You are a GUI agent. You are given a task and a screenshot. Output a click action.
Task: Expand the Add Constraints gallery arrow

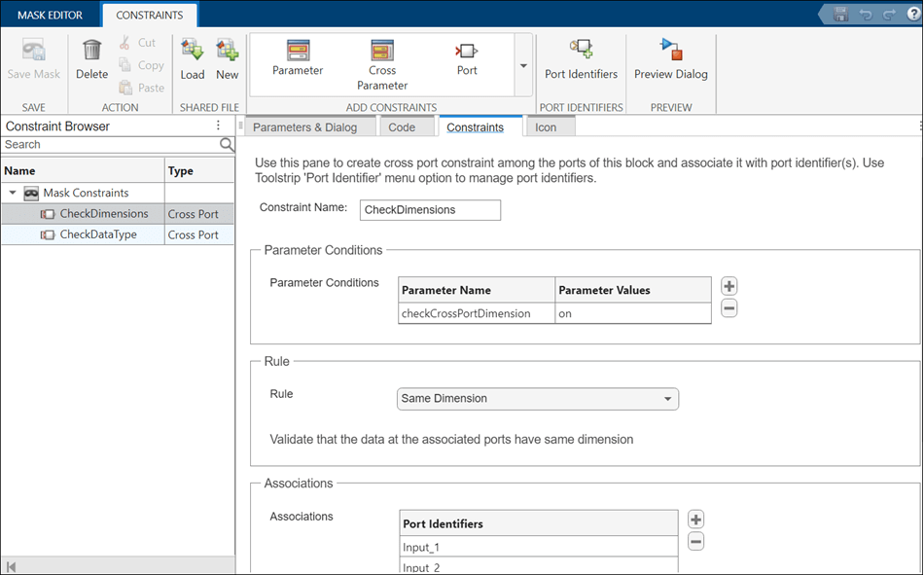[523, 66]
